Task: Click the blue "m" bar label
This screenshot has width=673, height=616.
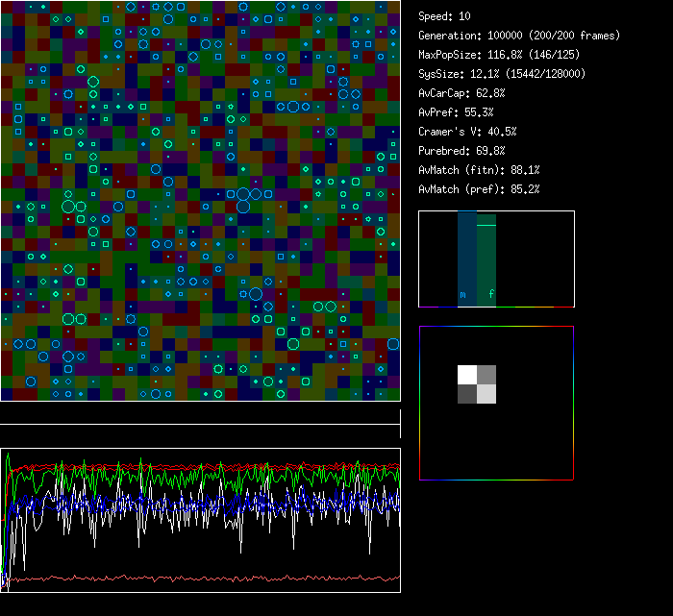Action: (462, 295)
